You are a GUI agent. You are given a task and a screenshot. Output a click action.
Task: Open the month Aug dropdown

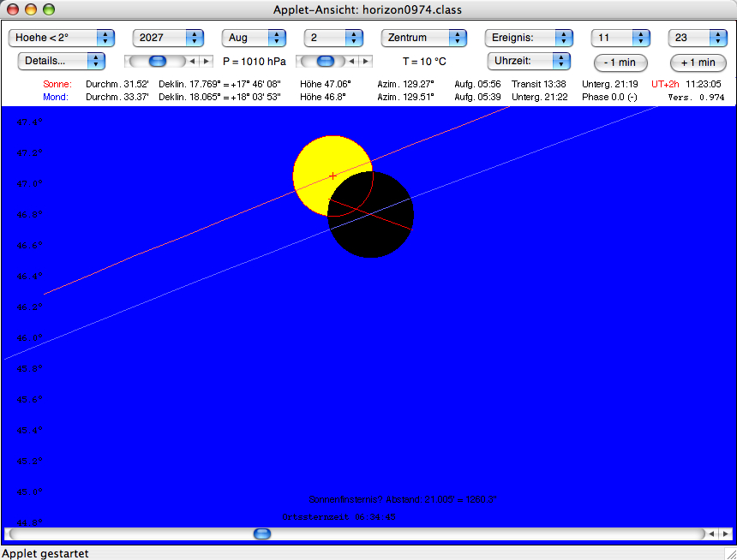(254, 38)
